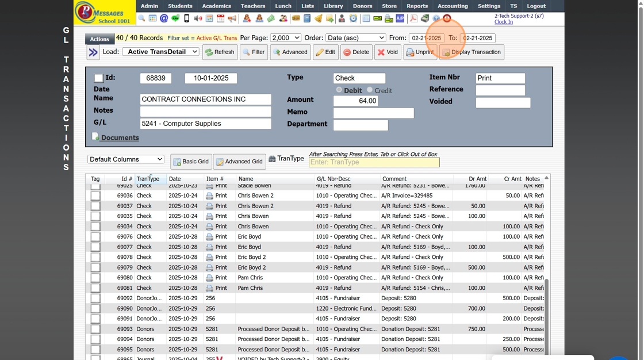
Task: Select the Debit radio button
Action: [339, 90]
